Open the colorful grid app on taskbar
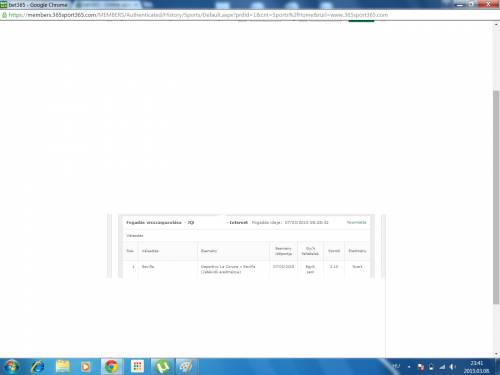500x375 pixels. coord(137,367)
